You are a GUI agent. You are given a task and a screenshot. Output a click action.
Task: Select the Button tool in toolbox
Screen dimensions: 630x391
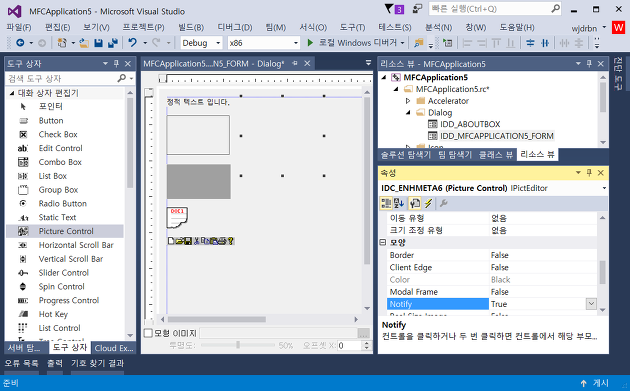51,121
